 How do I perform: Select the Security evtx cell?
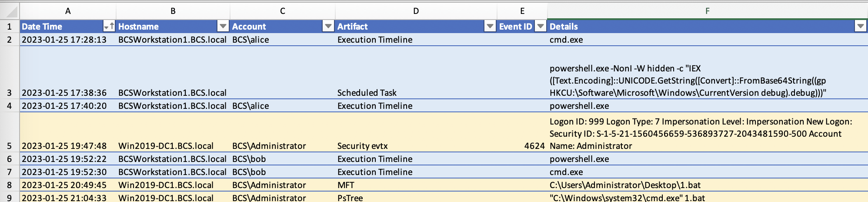pos(363,146)
